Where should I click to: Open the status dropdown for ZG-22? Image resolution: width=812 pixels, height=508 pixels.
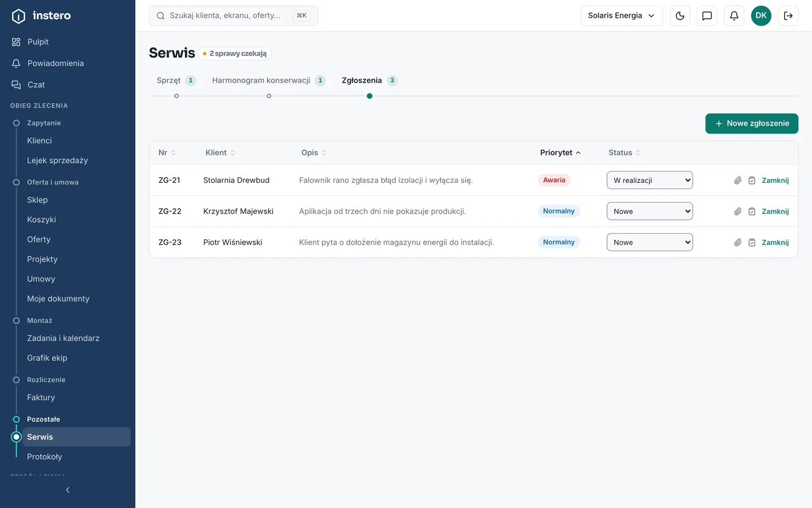point(650,211)
